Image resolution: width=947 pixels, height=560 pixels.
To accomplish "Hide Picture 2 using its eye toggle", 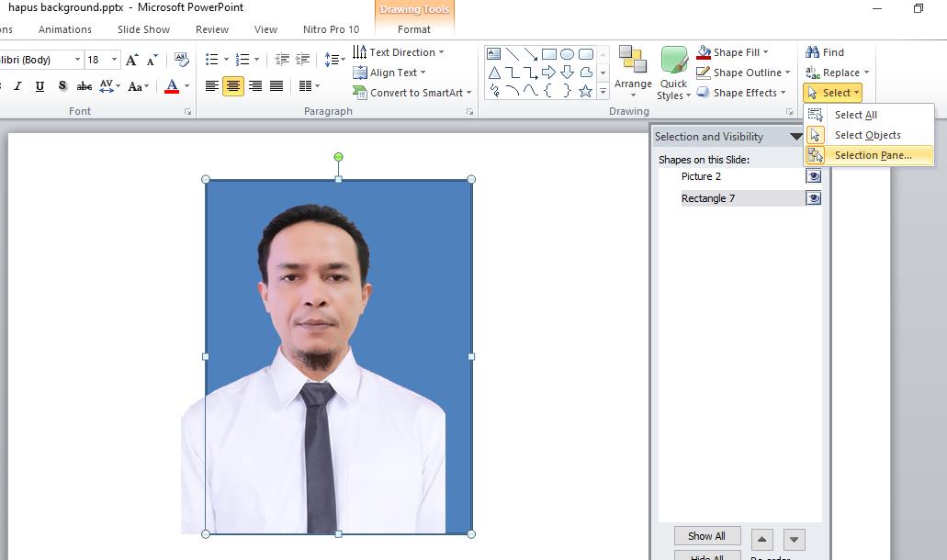I will tap(813, 176).
